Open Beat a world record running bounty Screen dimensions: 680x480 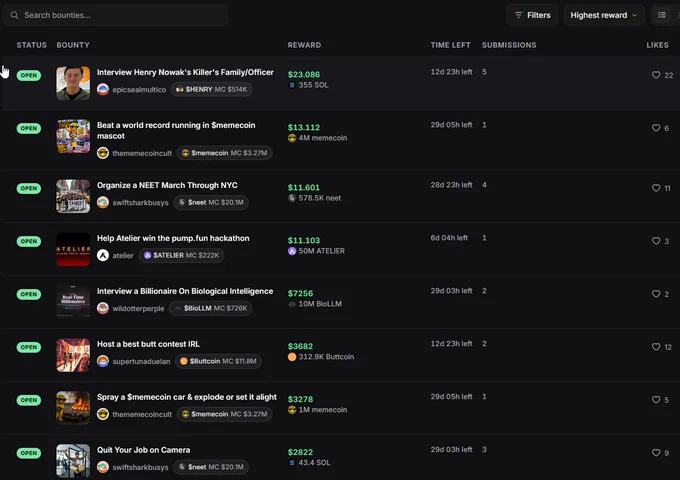pos(176,131)
